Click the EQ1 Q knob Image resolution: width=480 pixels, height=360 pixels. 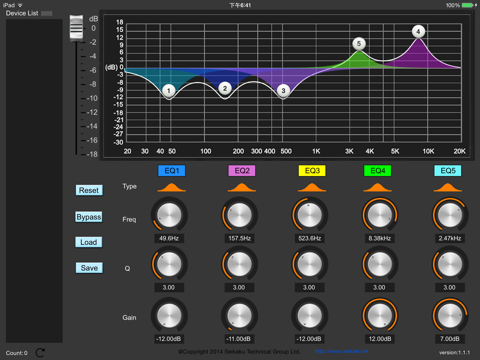point(169,264)
